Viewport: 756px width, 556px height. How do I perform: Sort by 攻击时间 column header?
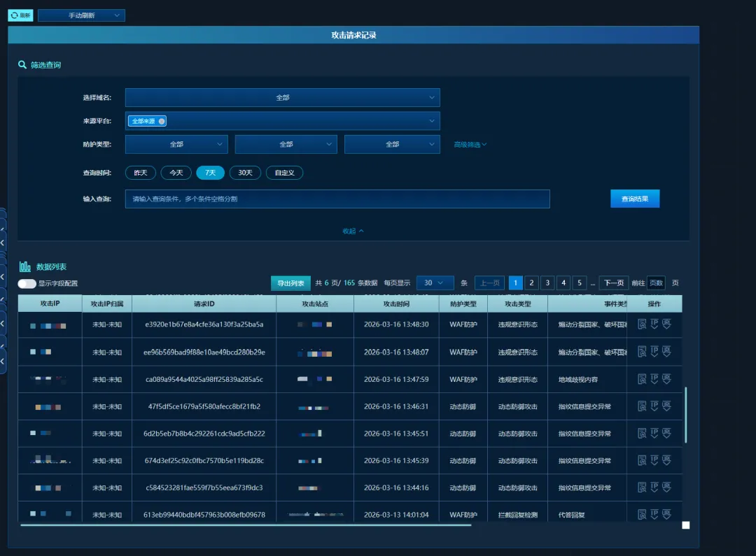click(x=396, y=304)
